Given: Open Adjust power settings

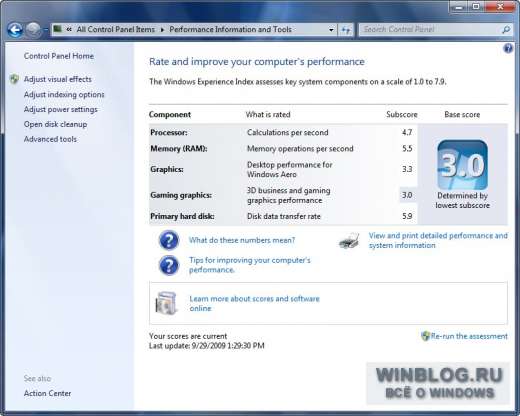Looking at the screenshot, I should coord(60,109).
